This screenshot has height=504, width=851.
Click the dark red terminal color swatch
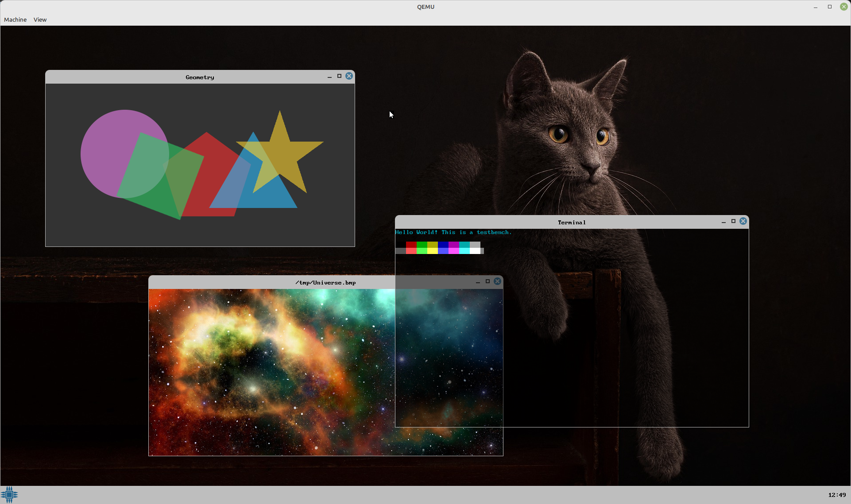(x=411, y=245)
